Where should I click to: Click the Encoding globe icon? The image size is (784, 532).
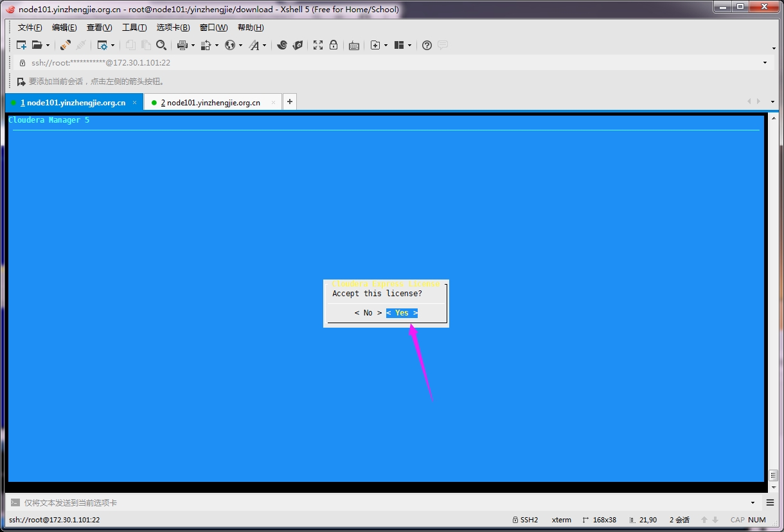230,45
